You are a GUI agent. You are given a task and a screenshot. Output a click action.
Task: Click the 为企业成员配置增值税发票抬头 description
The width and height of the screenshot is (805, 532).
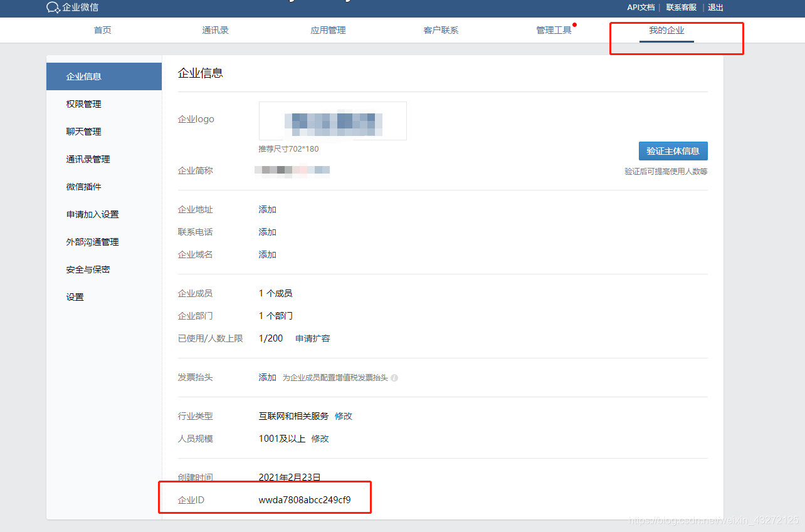click(x=335, y=378)
